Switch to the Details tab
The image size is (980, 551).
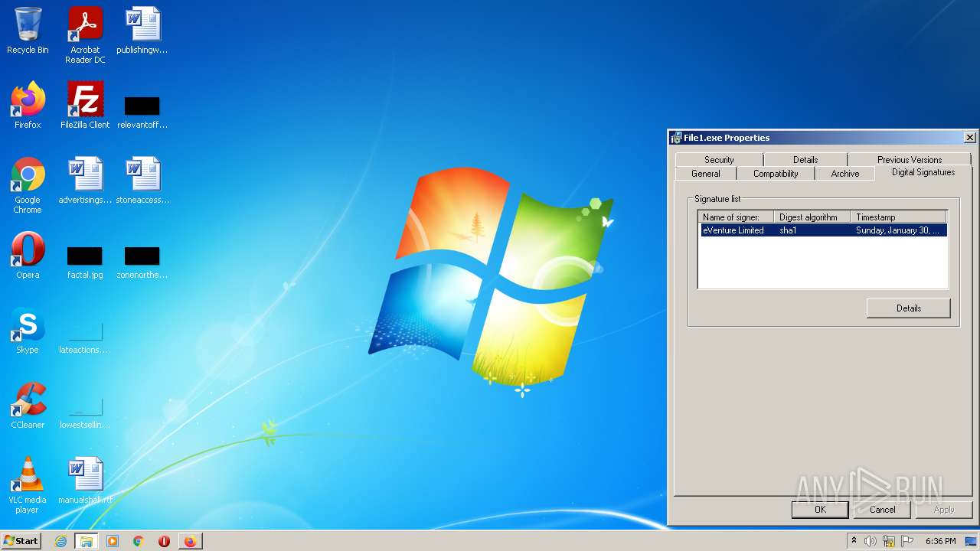click(805, 159)
